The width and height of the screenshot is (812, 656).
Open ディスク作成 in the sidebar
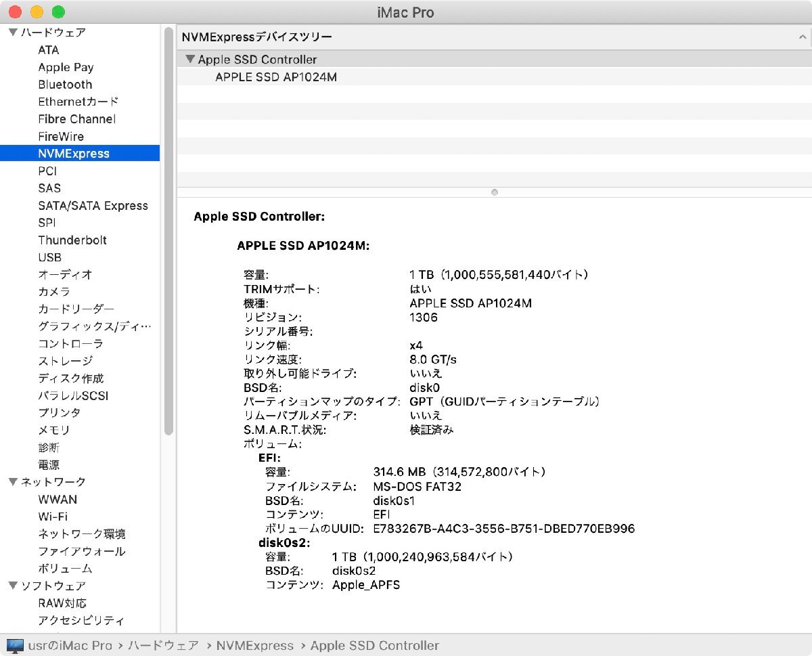point(71,378)
